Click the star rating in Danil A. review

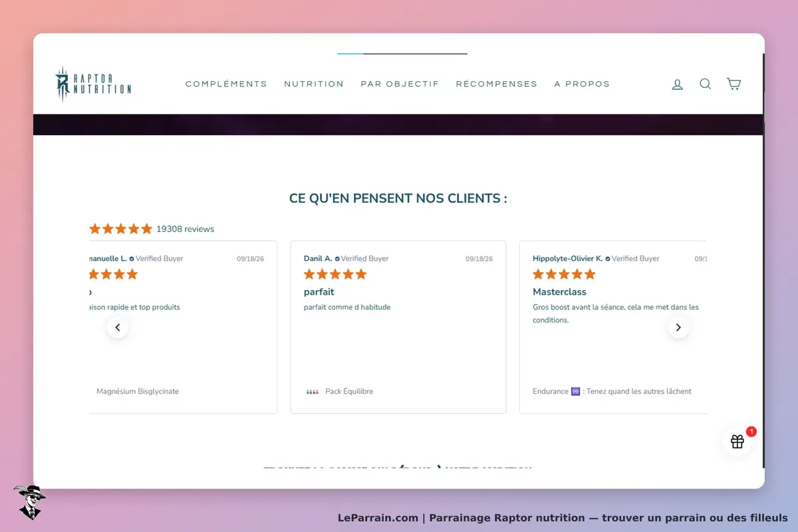pos(335,274)
